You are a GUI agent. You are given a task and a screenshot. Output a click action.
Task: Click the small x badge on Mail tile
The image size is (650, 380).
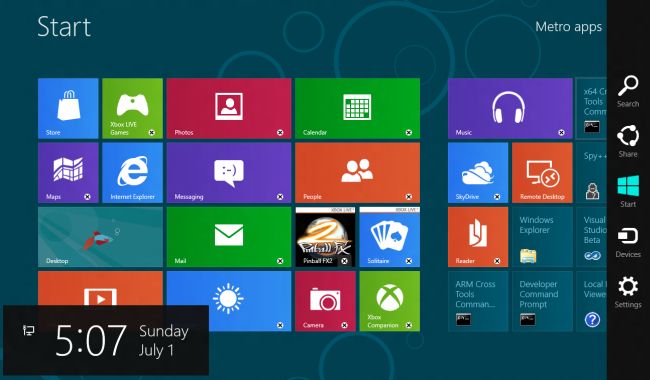tap(280, 261)
